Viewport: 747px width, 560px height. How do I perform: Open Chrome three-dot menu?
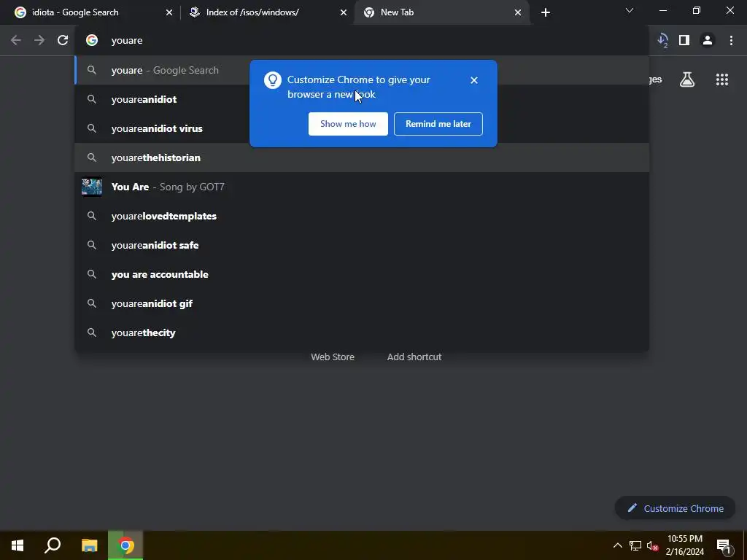click(x=731, y=41)
